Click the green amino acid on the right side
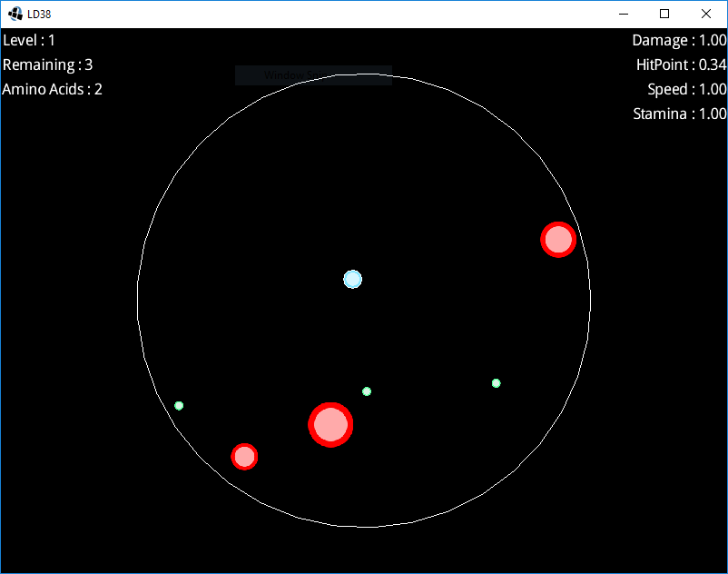Screen dimensions: 728x574 [x=496, y=383]
